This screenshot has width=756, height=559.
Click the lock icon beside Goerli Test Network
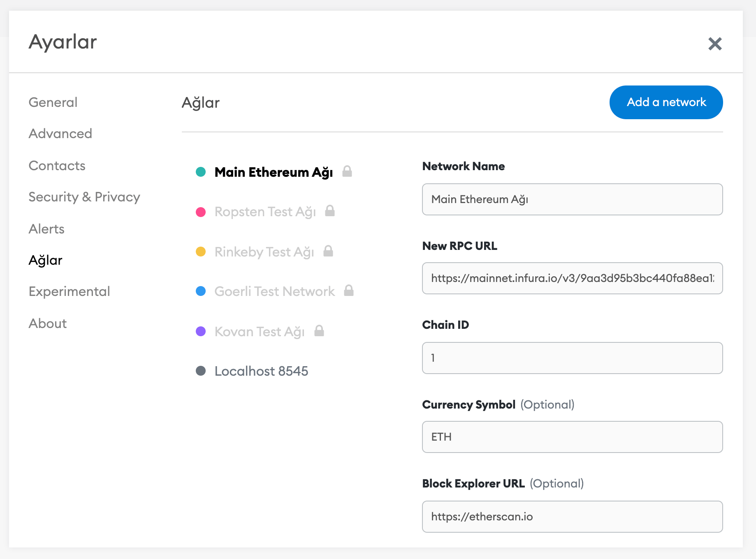coord(349,291)
